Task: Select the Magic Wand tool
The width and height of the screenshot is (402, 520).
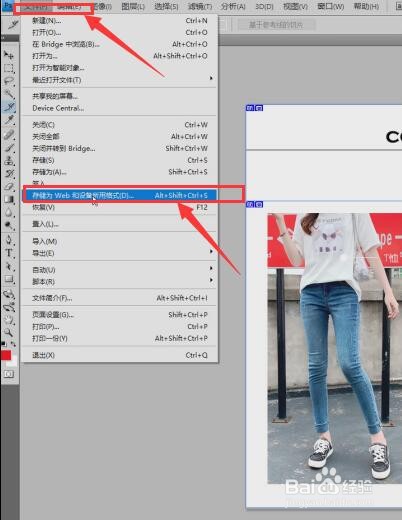Action: (x=9, y=94)
